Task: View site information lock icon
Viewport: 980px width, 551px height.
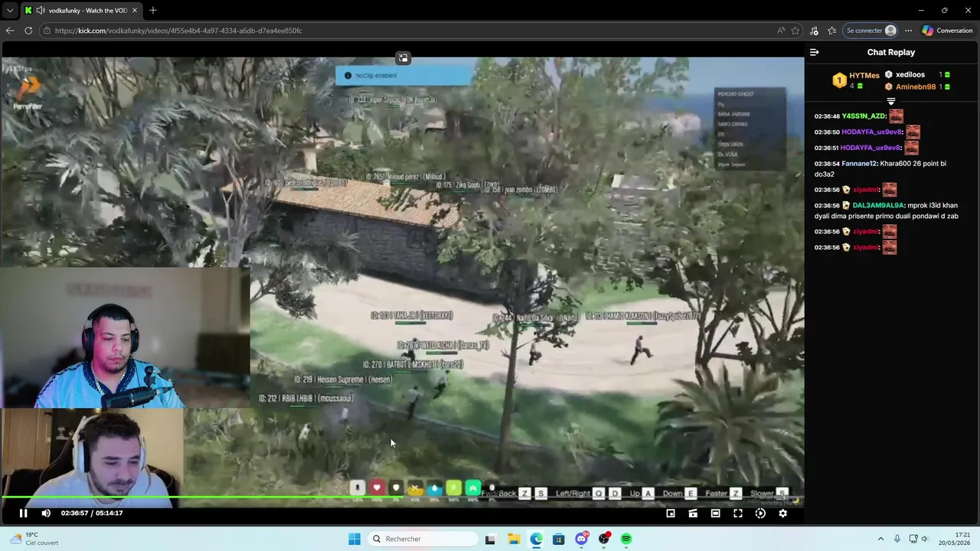Action: coord(47,31)
